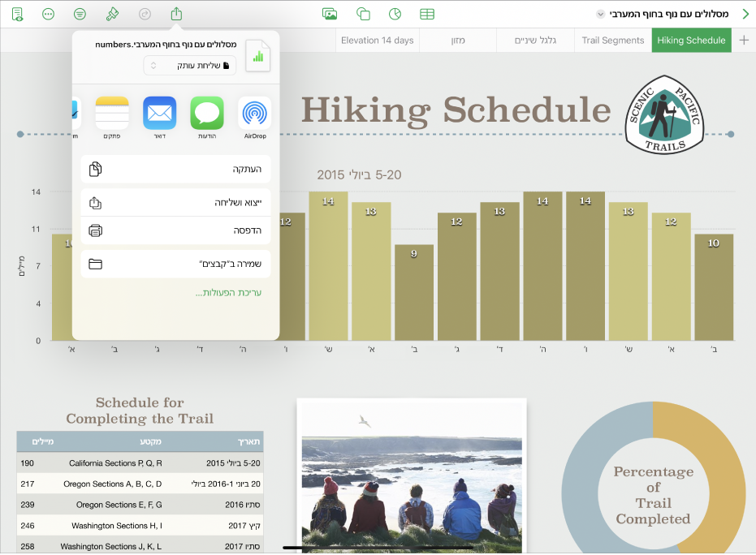Viewport: 756px width, 555px height.
Task: Expand the document title chevron
Action: click(x=600, y=14)
